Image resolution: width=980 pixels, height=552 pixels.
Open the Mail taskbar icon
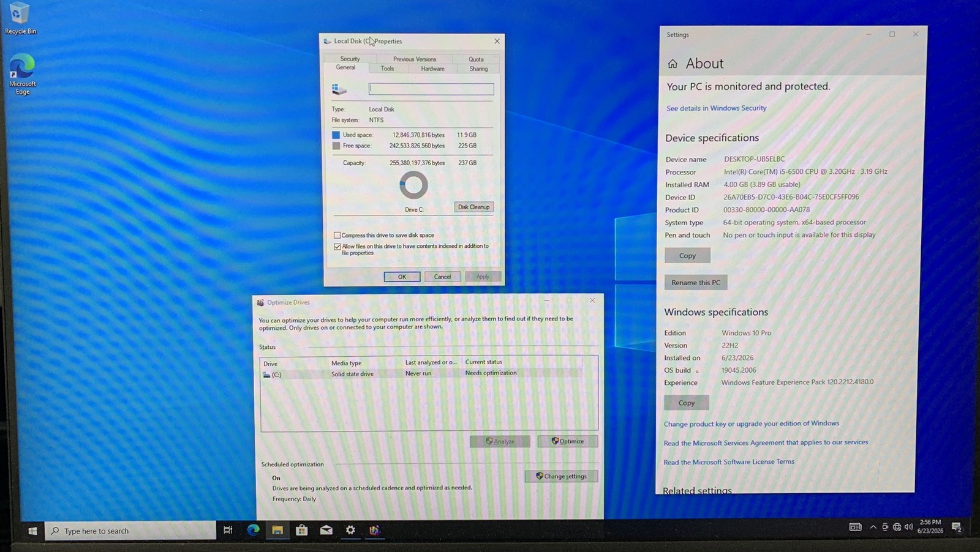[x=326, y=530]
